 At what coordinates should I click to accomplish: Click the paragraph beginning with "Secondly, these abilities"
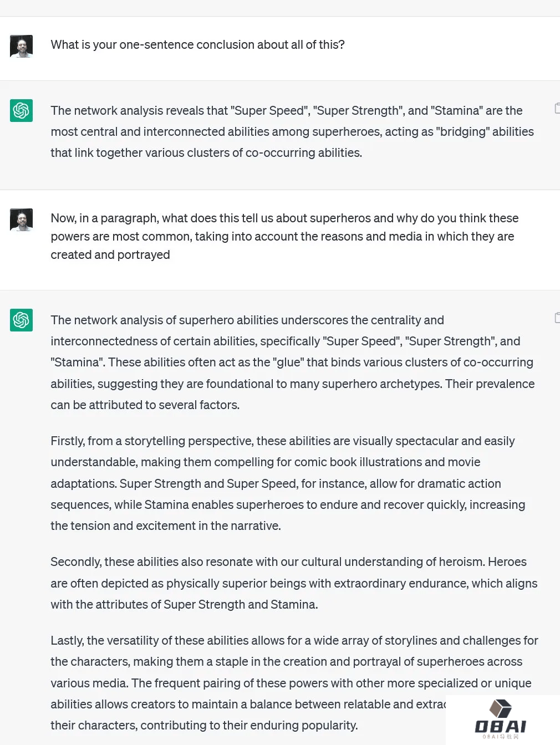pos(293,583)
